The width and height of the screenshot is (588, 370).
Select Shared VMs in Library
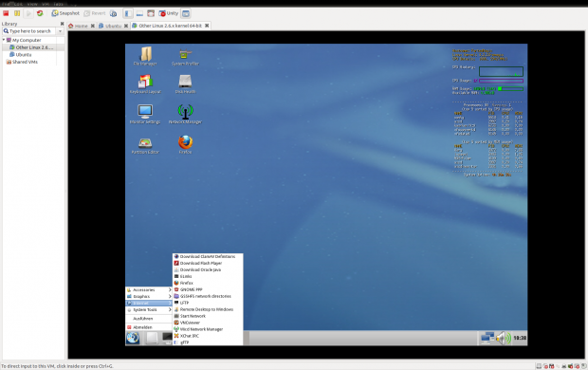[22, 62]
